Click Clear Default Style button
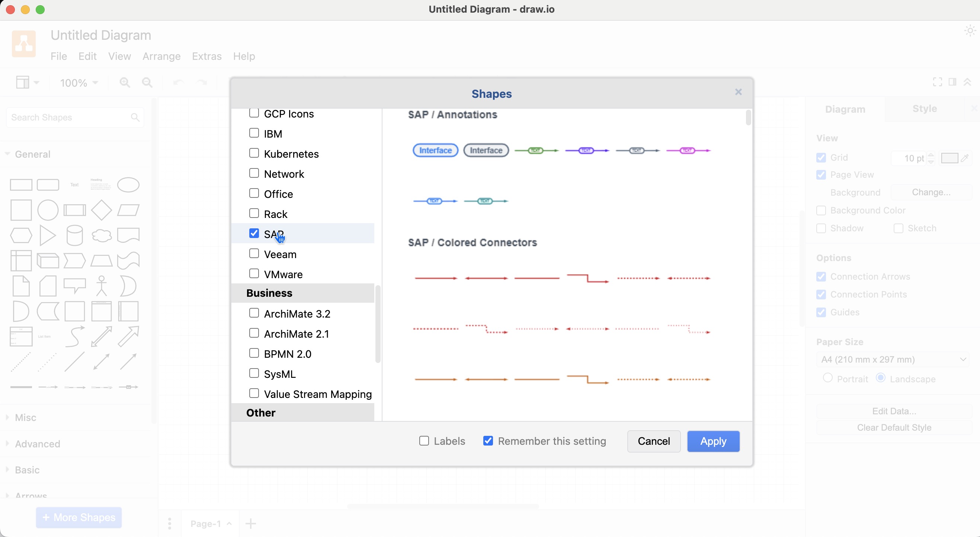 [894, 427]
